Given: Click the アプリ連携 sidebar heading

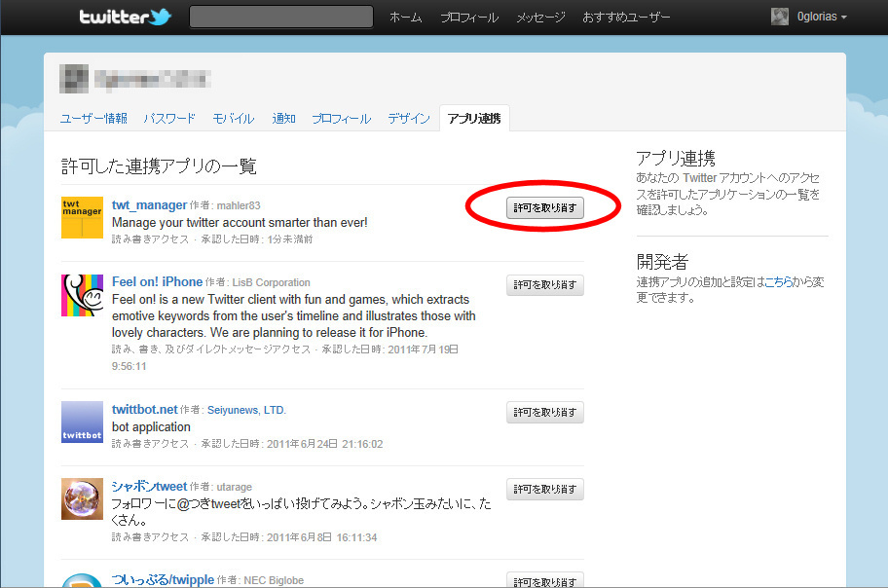Looking at the screenshot, I should coord(676,158).
